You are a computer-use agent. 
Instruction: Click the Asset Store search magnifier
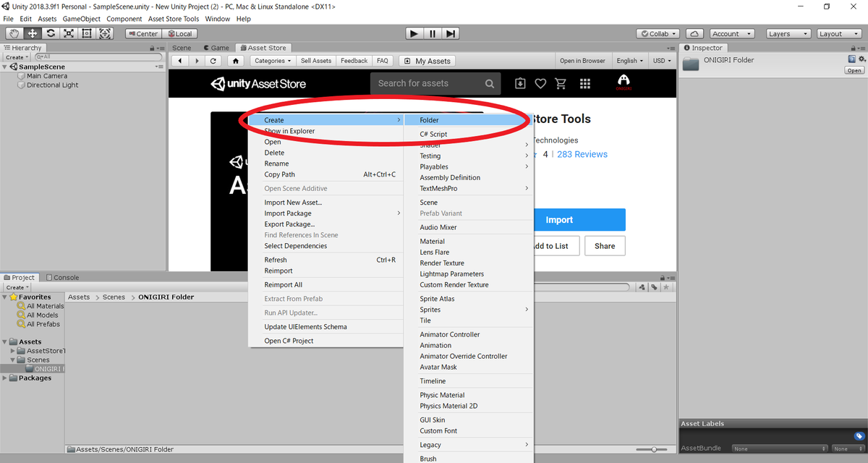[x=490, y=83]
